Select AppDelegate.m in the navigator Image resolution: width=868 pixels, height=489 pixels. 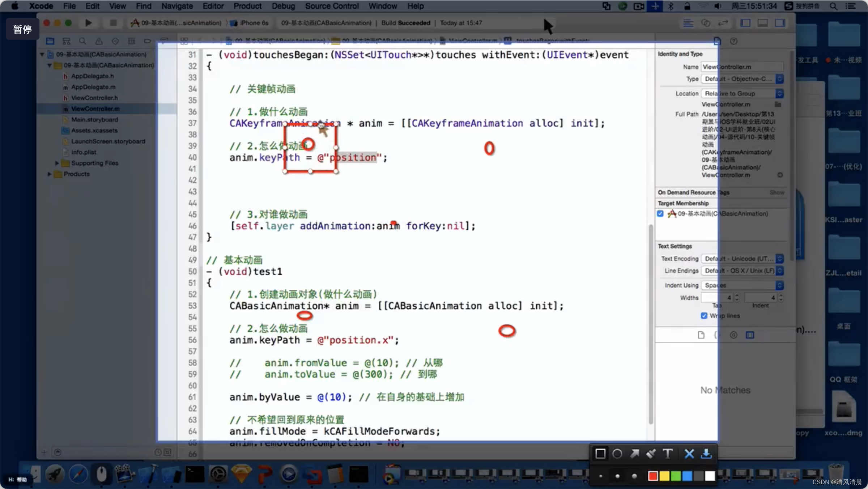pyautogui.click(x=93, y=87)
